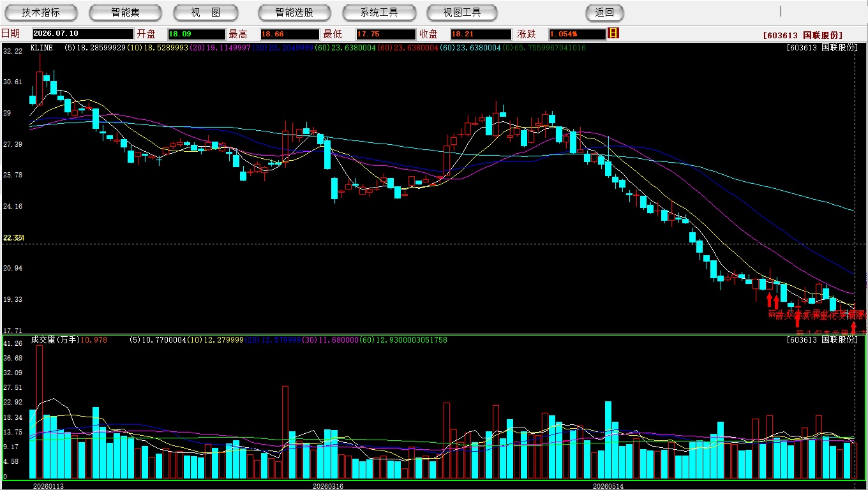Image resolution: width=868 pixels, height=490 pixels.
Task: Click the 返回 button
Action: [604, 12]
